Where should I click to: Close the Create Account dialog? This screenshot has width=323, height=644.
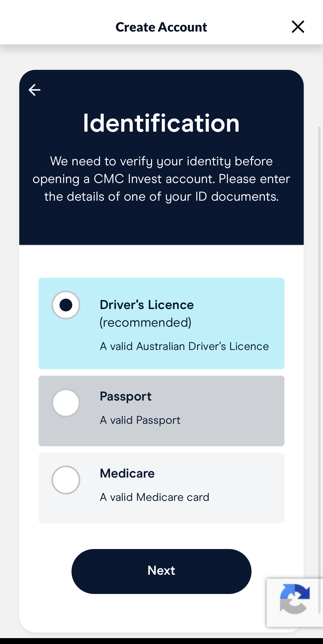click(x=298, y=27)
